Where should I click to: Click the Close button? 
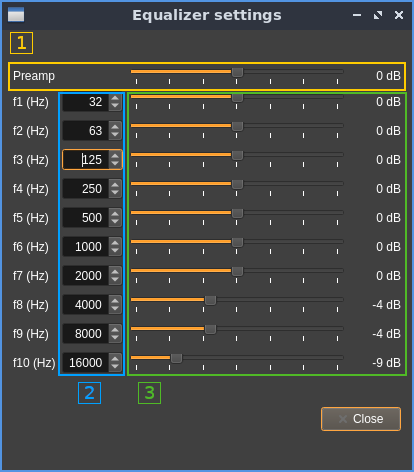pyautogui.click(x=361, y=419)
